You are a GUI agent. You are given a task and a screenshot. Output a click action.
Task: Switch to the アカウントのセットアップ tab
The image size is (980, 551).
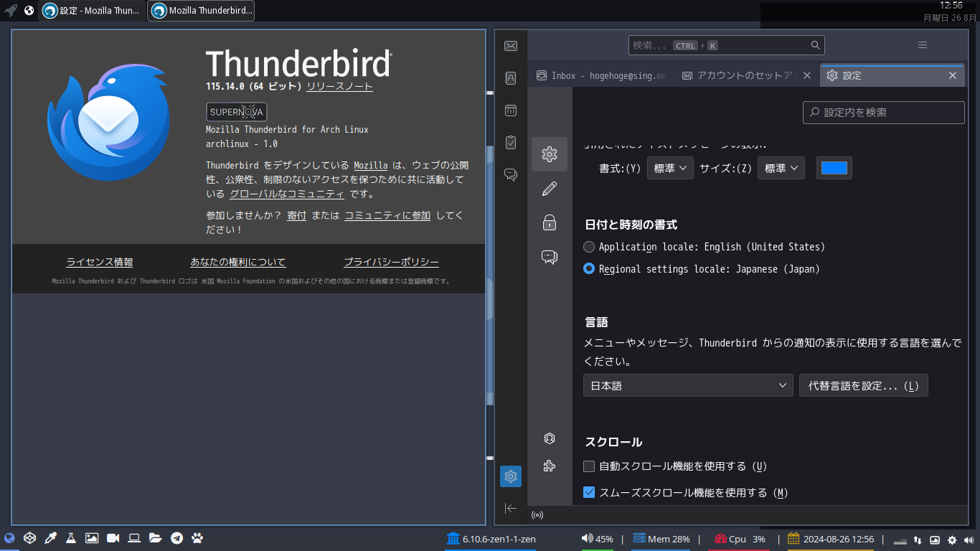coord(746,75)
